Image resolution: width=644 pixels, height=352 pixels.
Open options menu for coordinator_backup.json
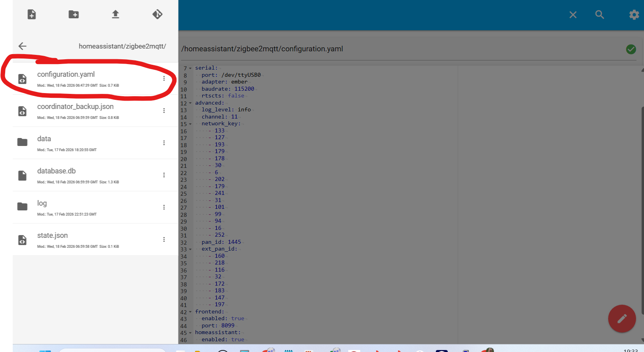[x=164, y=111]
